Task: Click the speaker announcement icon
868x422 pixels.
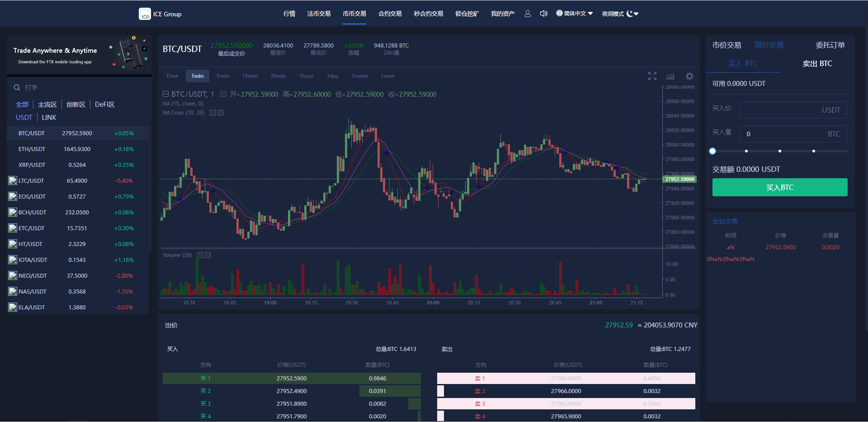Action: click(x=543, y=14)
